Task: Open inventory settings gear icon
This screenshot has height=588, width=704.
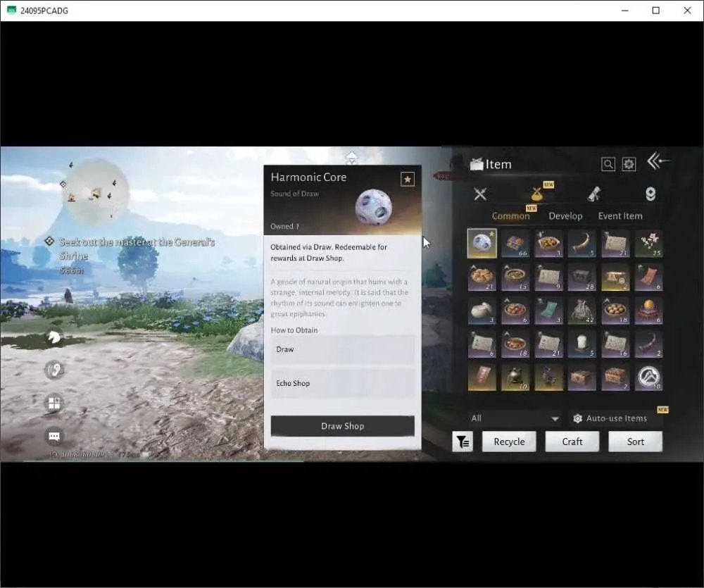Action: pos(629,164)
